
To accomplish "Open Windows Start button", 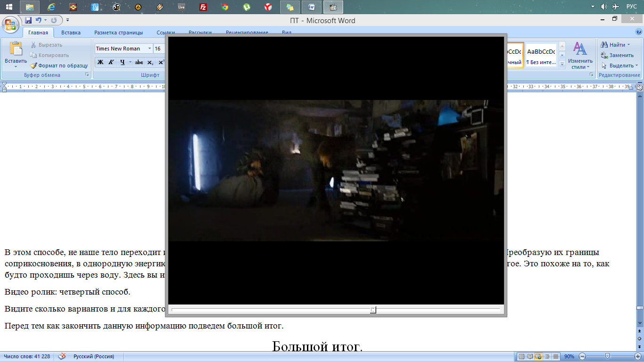I will coord(8,7).
